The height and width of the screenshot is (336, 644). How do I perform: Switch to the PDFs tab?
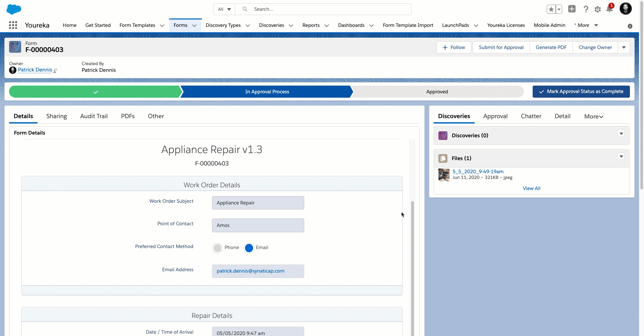pyautogui.click(x=128, y=116)
